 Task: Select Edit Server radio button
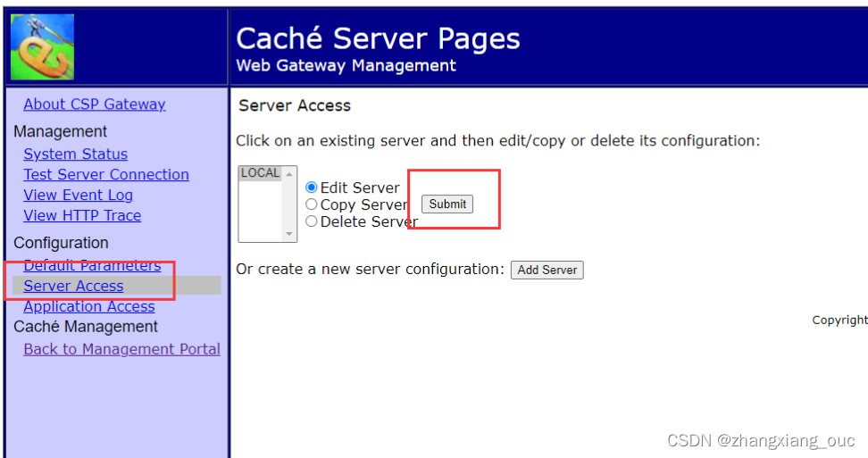pos(312,187)
